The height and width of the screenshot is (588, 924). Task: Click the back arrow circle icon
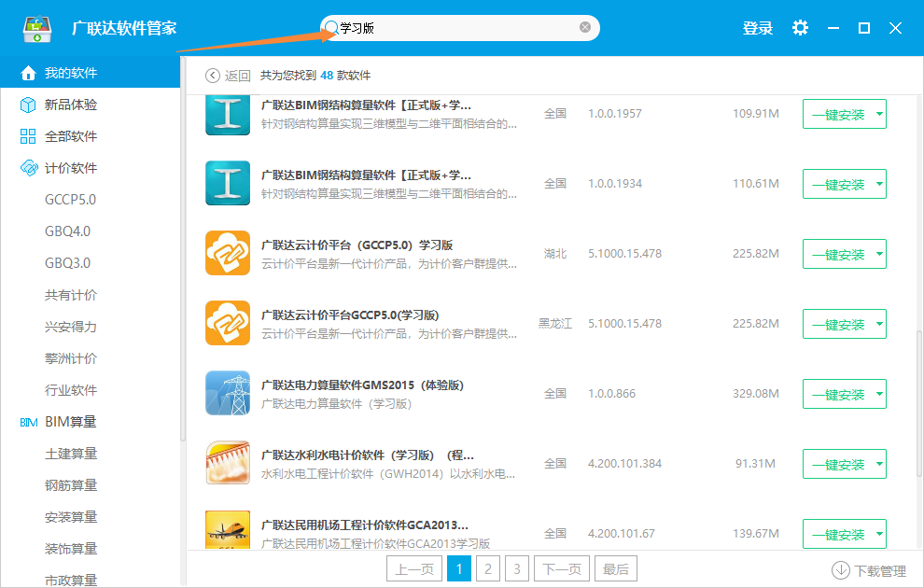(x=212, y=76)
